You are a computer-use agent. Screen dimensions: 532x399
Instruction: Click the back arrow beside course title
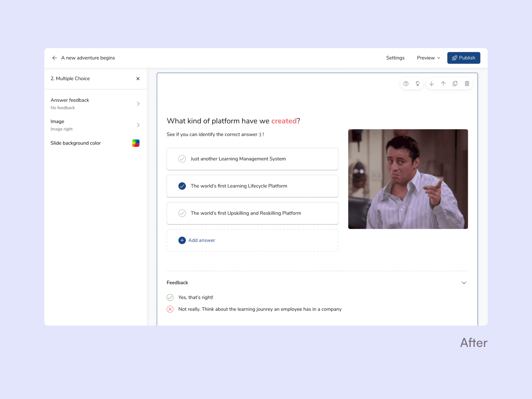click(x=55, y=58)
